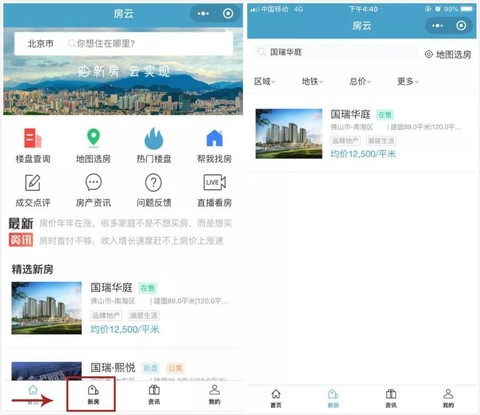Switch to 资讯 tab in right screen bottom bar
This screenshot has width=480, height=415.
coord(391,398)
